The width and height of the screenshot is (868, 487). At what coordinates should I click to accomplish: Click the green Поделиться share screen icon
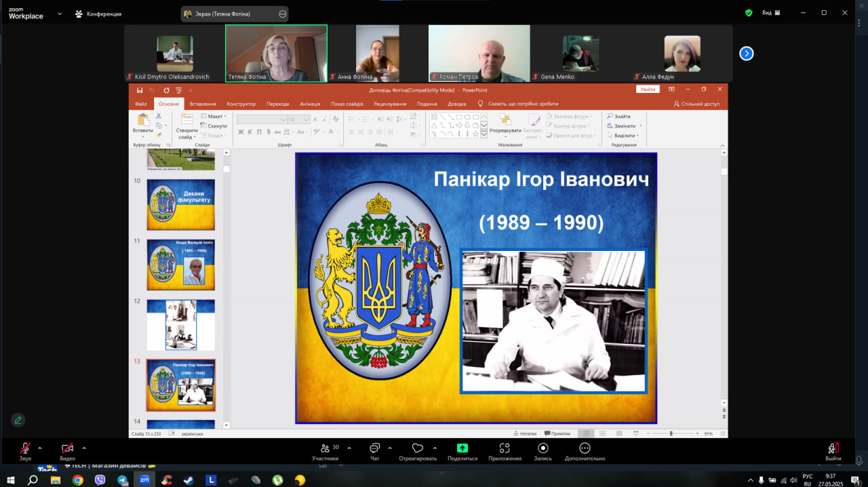[462, 448]
